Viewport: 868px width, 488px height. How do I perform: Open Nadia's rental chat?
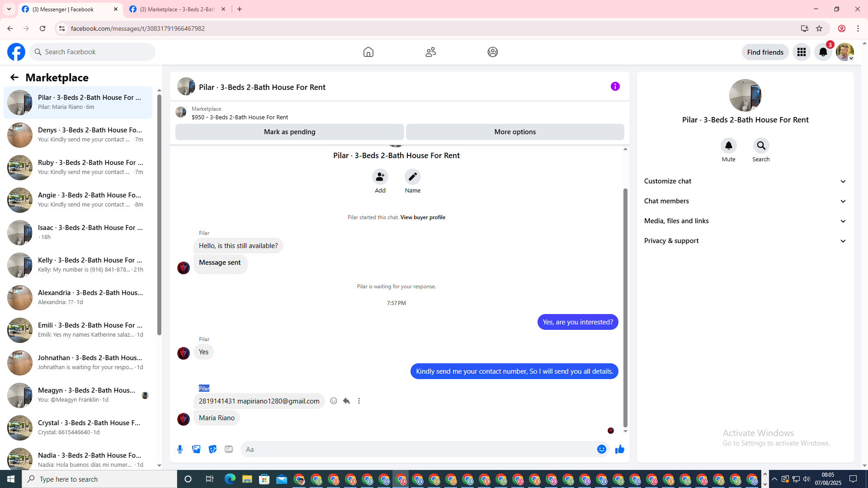point(78,457)
